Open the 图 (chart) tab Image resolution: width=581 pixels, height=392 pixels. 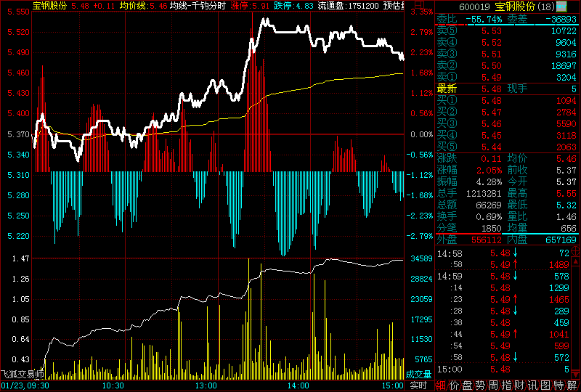pos(545,385)
